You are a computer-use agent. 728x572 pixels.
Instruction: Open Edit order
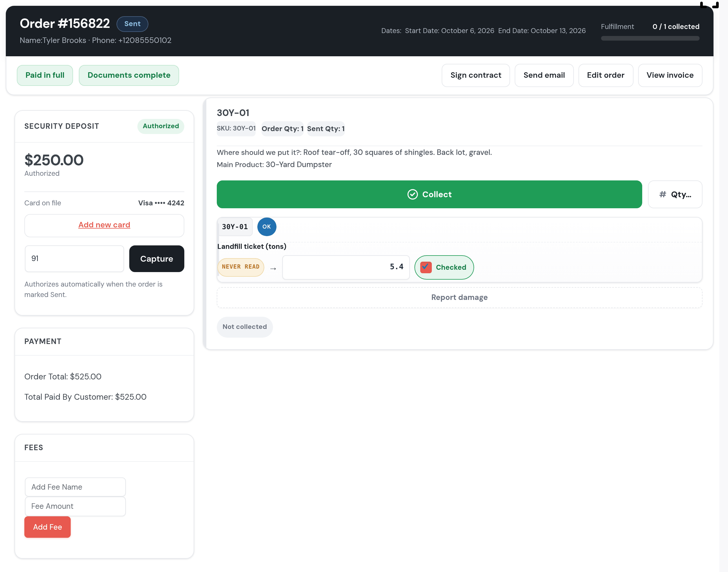click(605, 75)
